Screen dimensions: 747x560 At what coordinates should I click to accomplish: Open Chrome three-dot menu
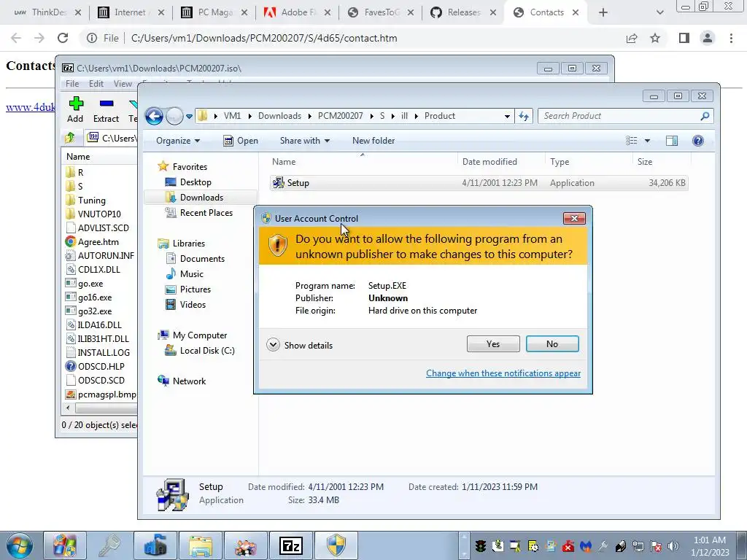point(731,38)
